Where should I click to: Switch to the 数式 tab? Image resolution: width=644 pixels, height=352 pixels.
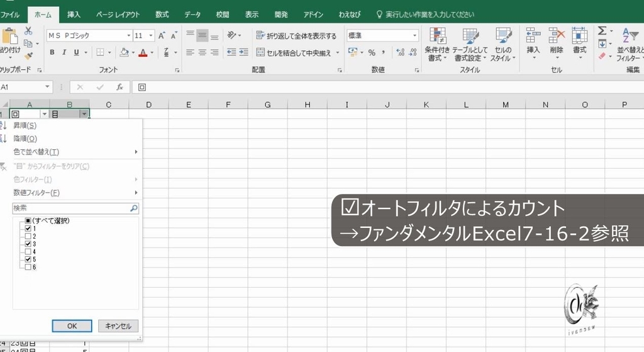162,15
